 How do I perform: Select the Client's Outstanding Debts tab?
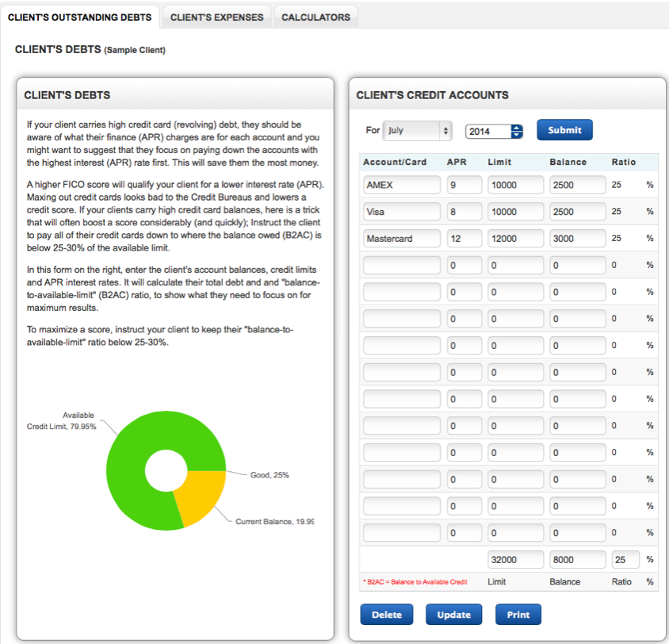79,17
